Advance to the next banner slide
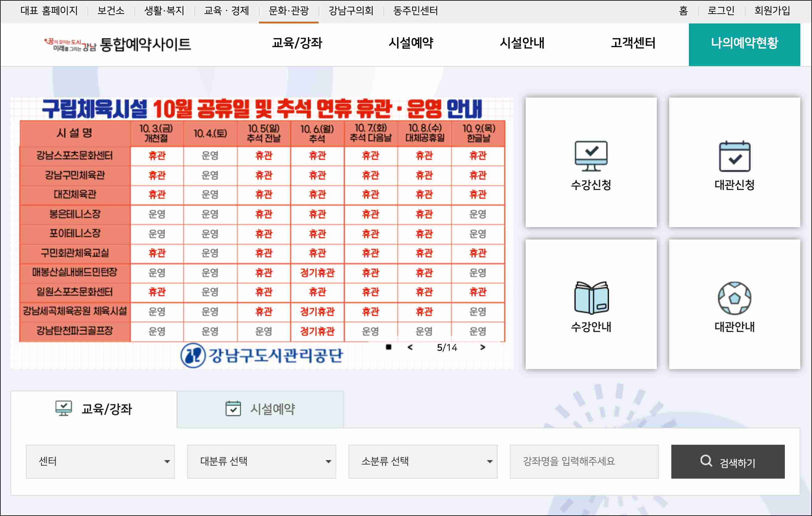This screenshot has width=812, height=516. click(x=483, y=347)
